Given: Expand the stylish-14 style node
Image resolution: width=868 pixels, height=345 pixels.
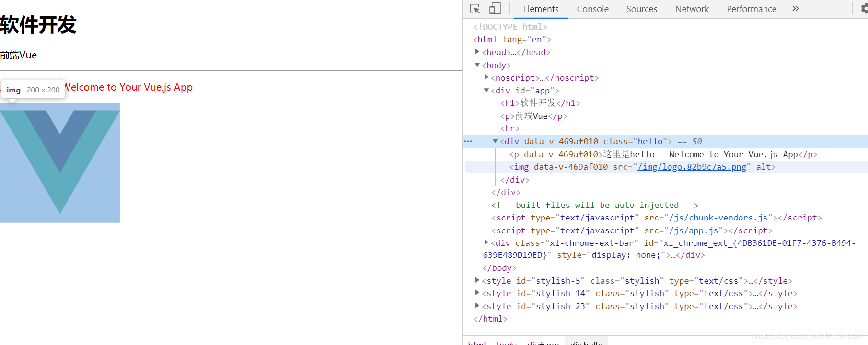Looking at the screenshot, I should (477, 293).
